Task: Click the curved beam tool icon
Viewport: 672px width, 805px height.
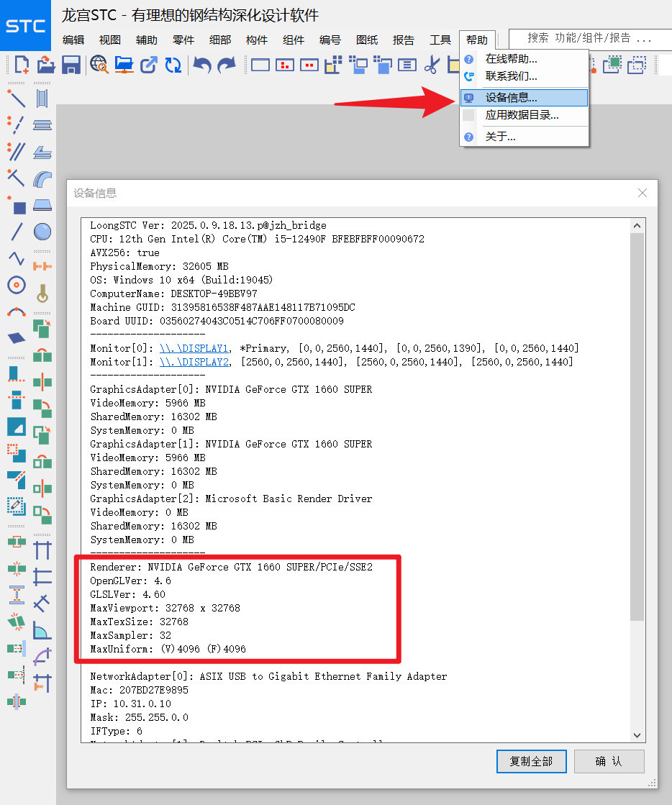Action: 42,177
